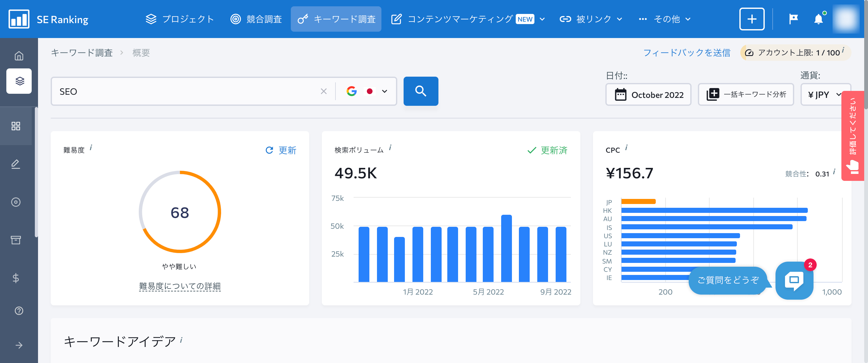868x363 pixels.
Task: Open the flag icon in header
Action: click(794, 19)
